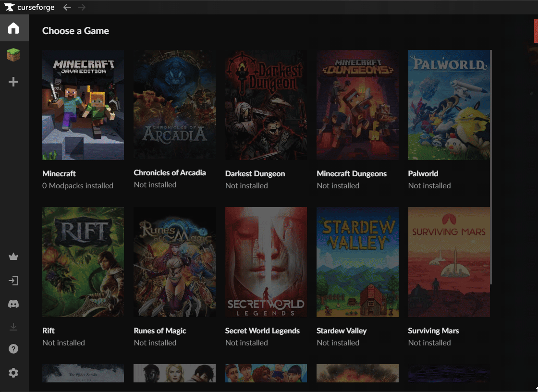538x392 pixels.
Task: Click the 'Minecraft' game title text
Action: (x=59, y=174)
